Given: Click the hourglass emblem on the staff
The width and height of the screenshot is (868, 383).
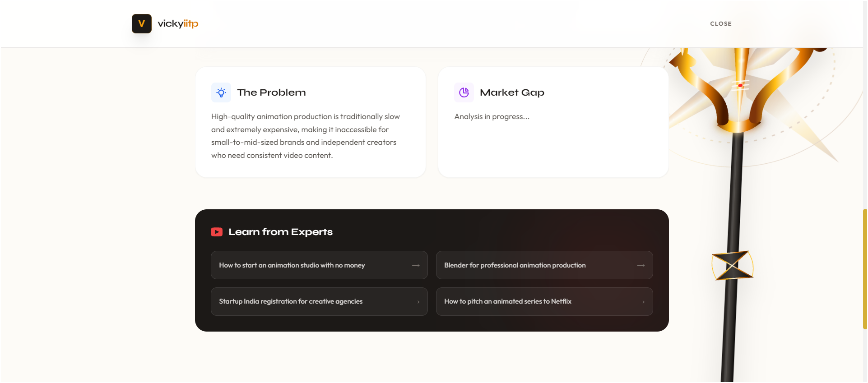Looking at the screenshot, I should [732, 265].
